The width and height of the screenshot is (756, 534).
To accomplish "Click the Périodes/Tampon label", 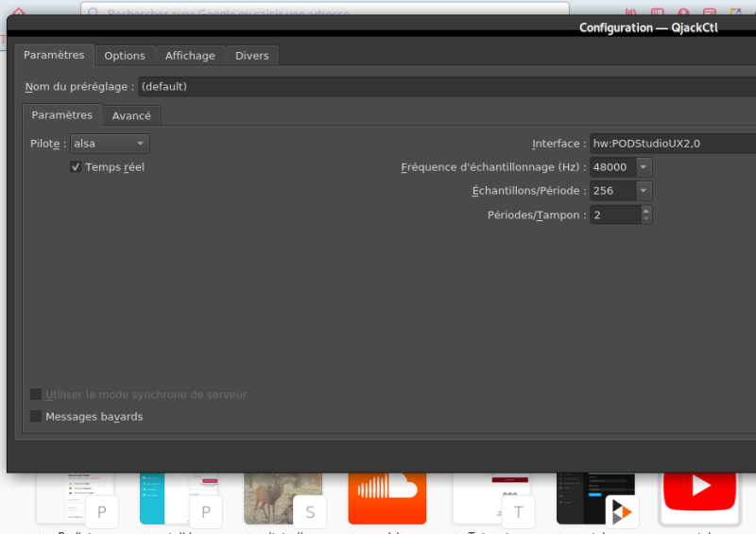I will 537,215.
